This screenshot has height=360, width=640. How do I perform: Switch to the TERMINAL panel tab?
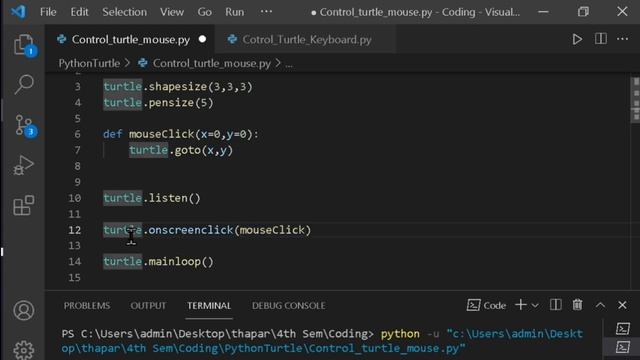click(x=209, y=306)
